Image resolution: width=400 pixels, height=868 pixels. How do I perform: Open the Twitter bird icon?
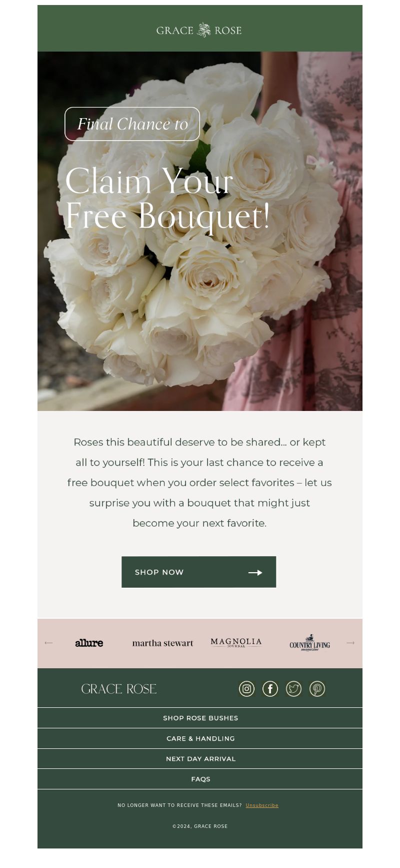click(293, 689)
